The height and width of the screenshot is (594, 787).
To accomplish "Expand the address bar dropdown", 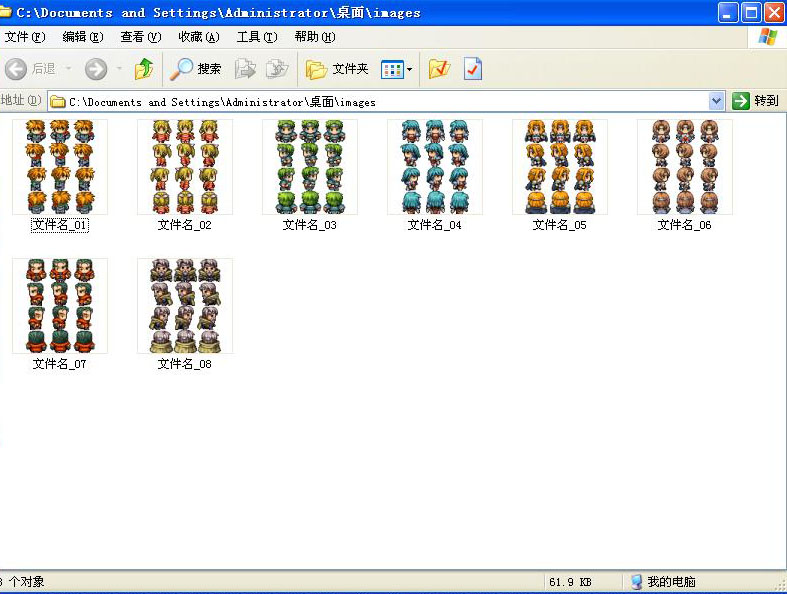I will (x=717, y=101).
